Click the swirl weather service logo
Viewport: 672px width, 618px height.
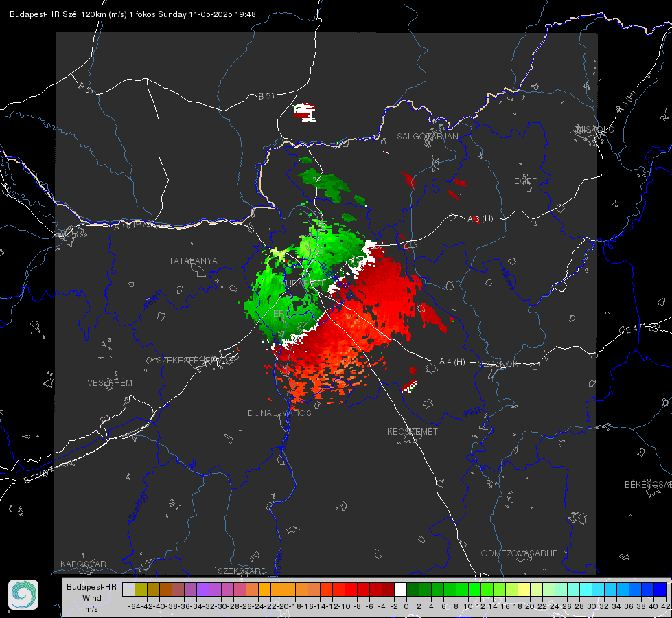pyautogui.click(x=23, y=595)
